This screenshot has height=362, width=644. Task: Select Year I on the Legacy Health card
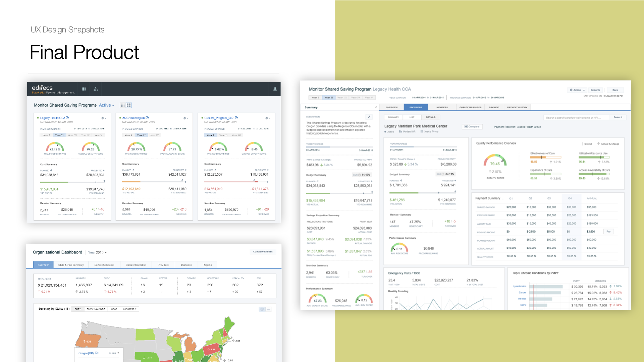46,135
